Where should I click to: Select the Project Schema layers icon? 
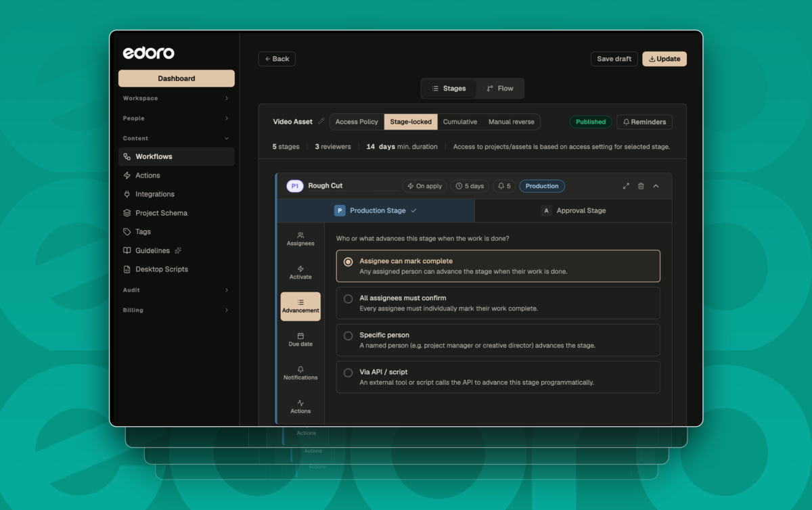tap(127, 213)
